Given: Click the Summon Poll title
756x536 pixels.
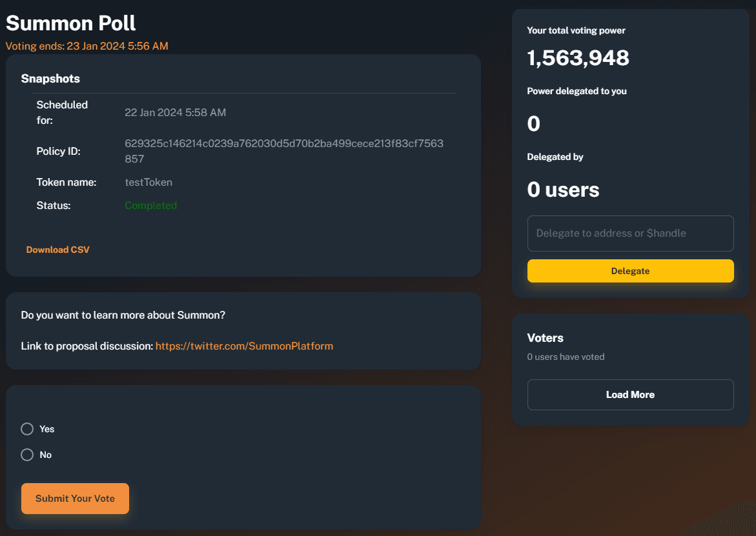Looking at the screenshot, I should 71,23.
